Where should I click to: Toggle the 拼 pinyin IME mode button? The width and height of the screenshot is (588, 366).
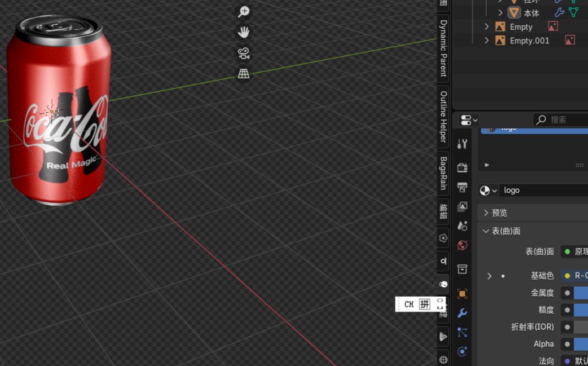click(x=425, y=304)
